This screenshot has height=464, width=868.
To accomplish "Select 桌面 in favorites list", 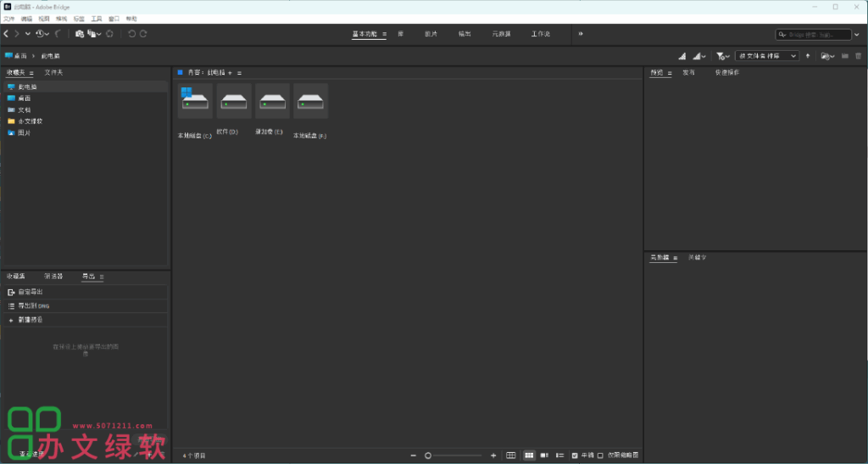I will coord(86,98).
